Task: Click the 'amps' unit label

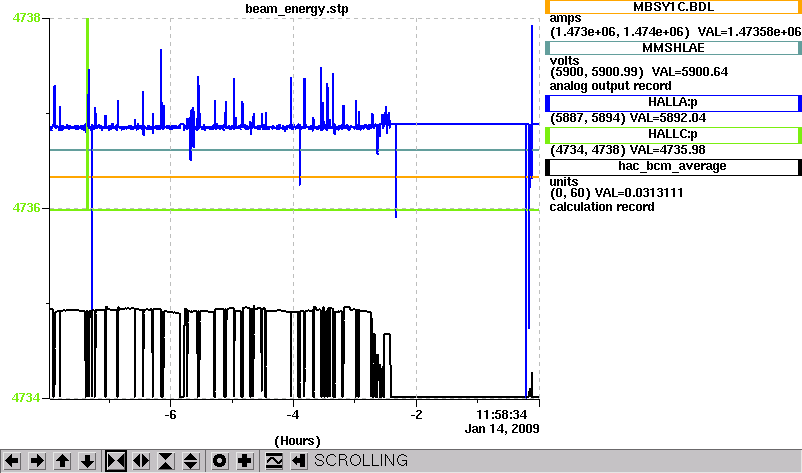Action: pos(565,18)
